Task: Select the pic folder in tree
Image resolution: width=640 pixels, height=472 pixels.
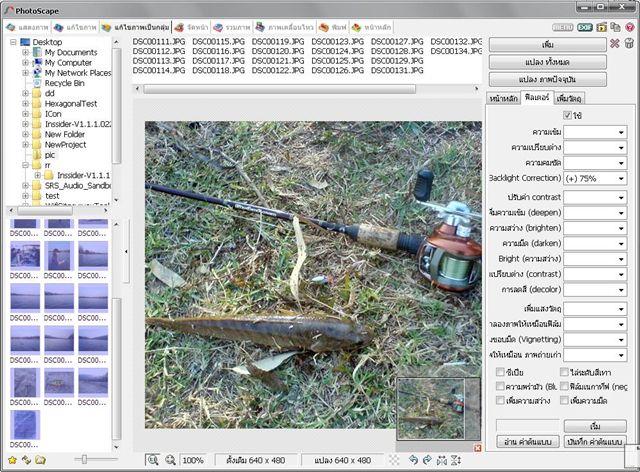Action: (50, 155)
